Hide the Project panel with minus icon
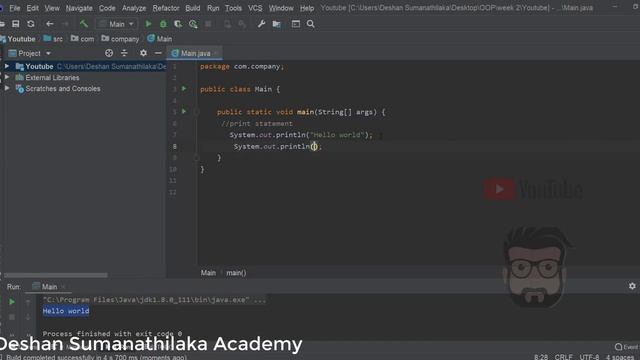Screen dimensions: 640x360 [x=158, y=53]
